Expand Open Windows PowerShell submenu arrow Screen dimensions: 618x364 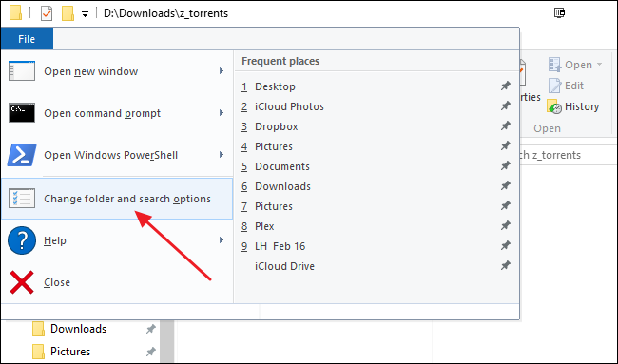[x=222, y=154]
